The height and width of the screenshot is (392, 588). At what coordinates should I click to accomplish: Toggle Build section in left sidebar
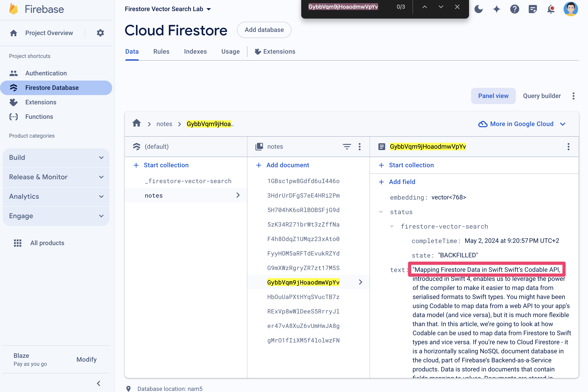[57, 158]
